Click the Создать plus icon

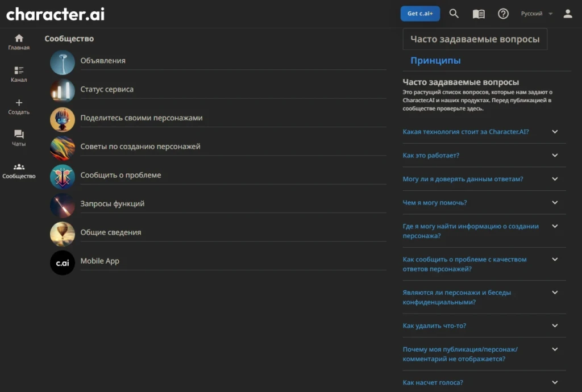click(19, 102)
